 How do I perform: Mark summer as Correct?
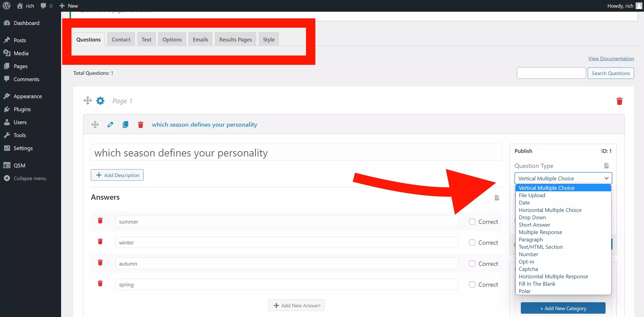pos(472,222)
